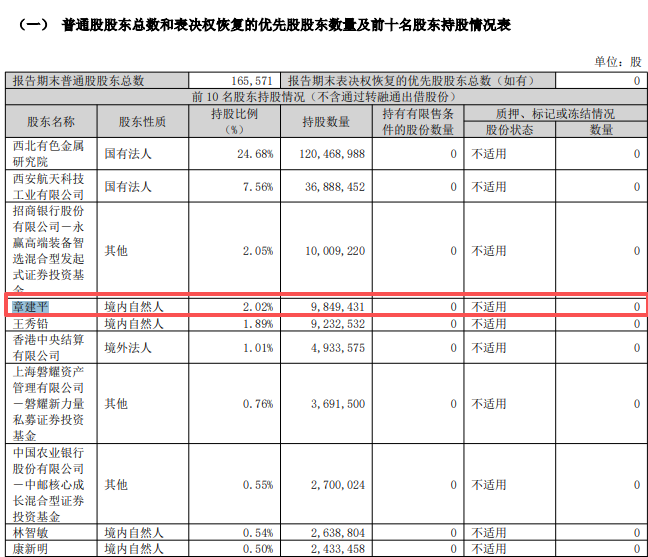Select the share count 2,433,458
The height and width of the screenshot is (557, 648).
pos(338,549)
